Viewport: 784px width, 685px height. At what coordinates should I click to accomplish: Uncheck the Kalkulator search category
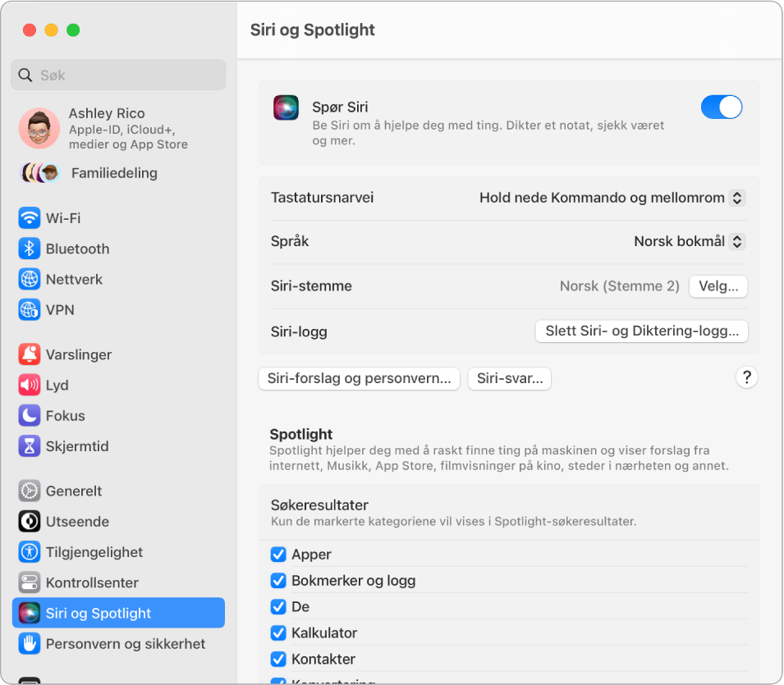[278, 632]
